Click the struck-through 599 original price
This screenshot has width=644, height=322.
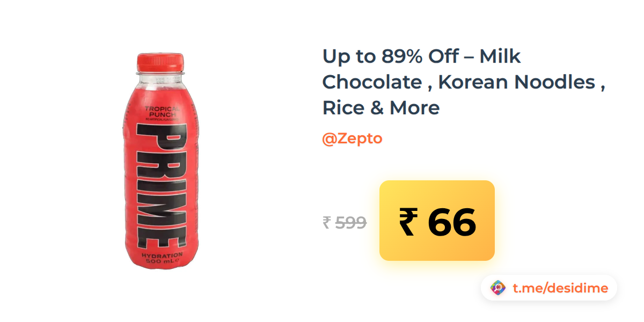(351, 222)
